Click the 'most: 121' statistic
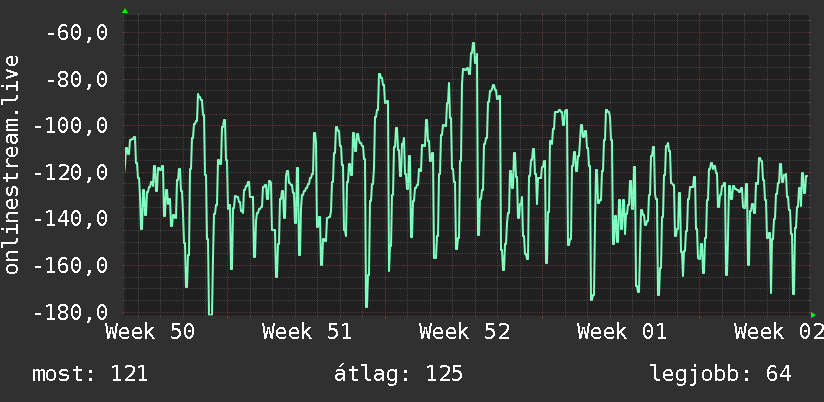The width and height of the screenshot is (824, 402). click(x=90, y=374)
